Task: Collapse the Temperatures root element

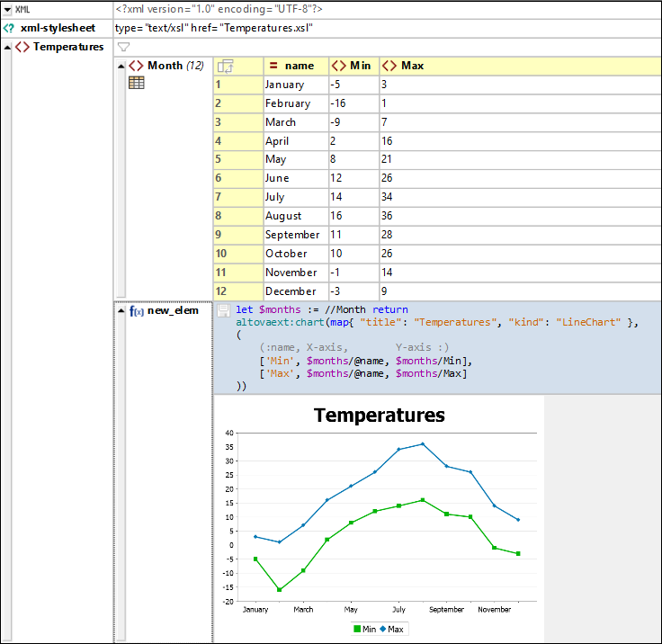Action: coord(7,47)
